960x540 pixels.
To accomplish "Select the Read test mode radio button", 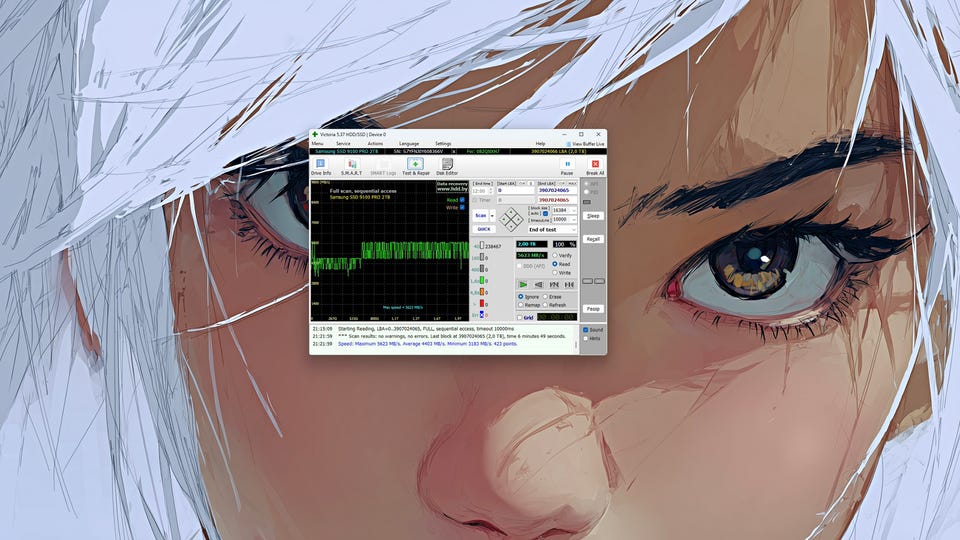I will (x=555, y=264).
